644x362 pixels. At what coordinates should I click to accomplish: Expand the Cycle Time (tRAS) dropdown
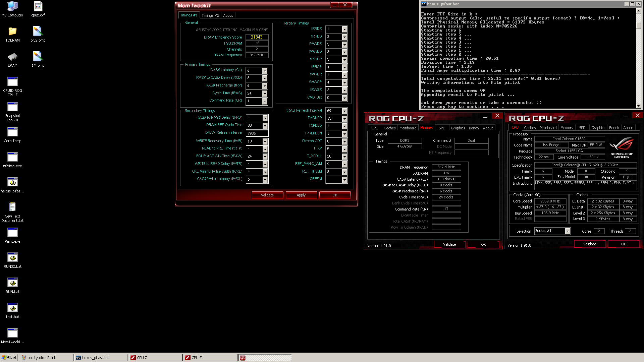[x=265, y=94]
